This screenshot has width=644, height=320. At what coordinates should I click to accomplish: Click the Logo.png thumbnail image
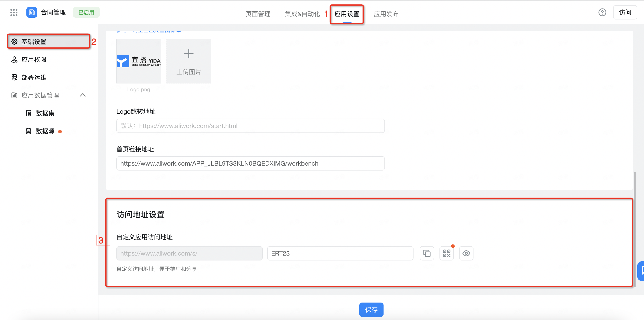click(139, 61)
